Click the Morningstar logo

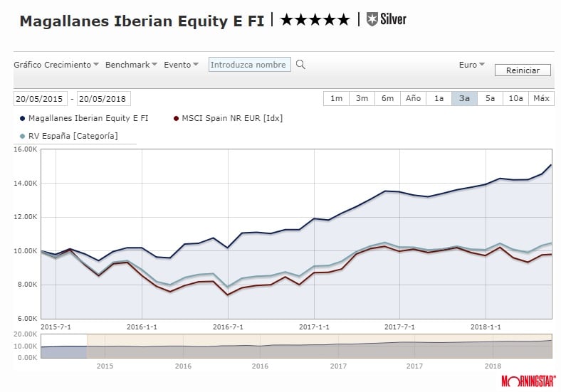(528, 381)
